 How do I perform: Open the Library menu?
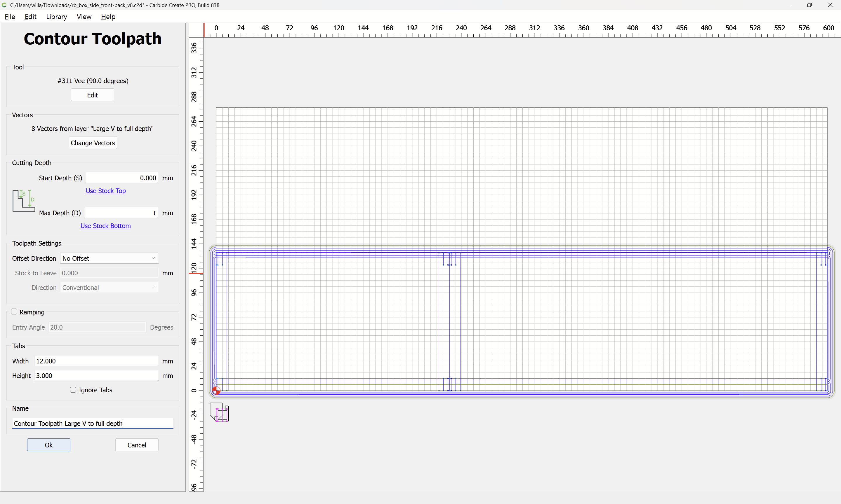56,17
